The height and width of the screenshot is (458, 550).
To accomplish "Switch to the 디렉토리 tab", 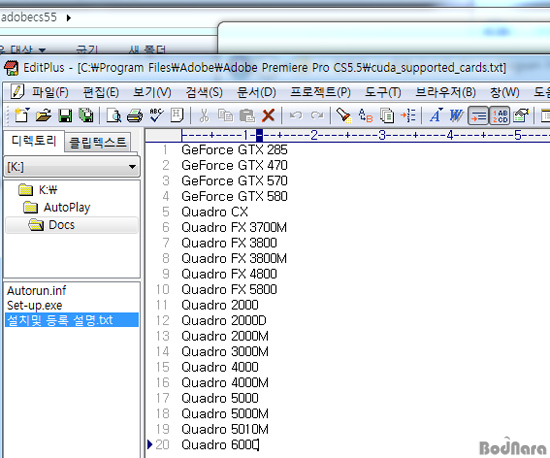I will click(x=34, y=141).
